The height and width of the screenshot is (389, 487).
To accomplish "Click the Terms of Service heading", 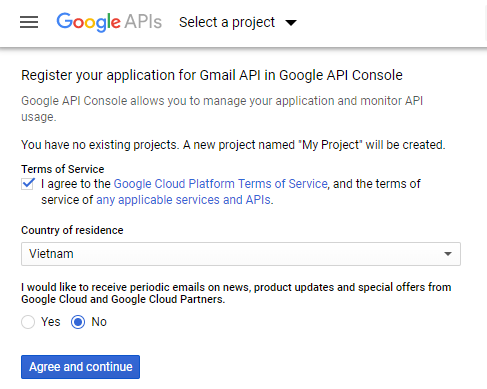I will 63,169.
